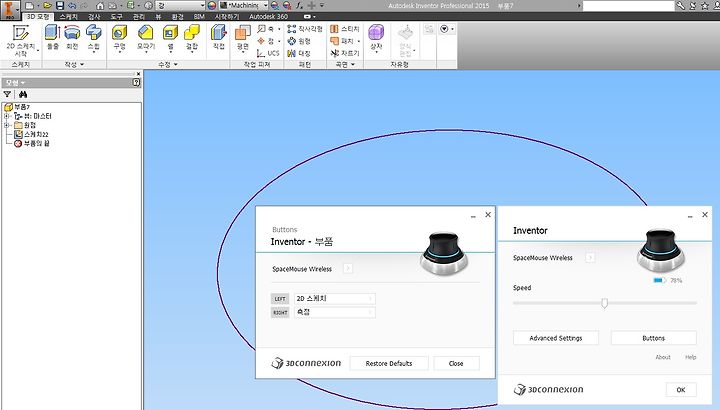Select 부품의 끝 in the model browser
This screenshot has height=410, width=720.
coord(32,143)
